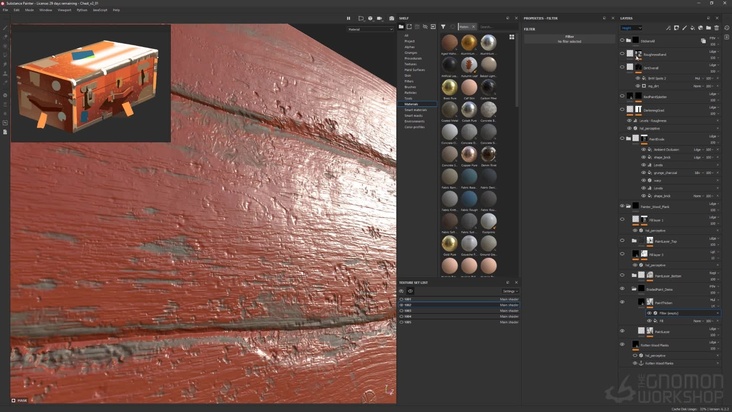Hide the Rotten Wood Planks layer
Image resolution: width=732 pixels, height=412 pixels.
click(x=622, y=344)
